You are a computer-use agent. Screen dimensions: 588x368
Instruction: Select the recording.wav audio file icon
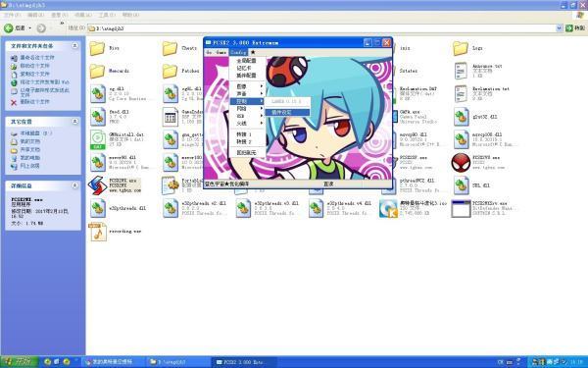97,232
